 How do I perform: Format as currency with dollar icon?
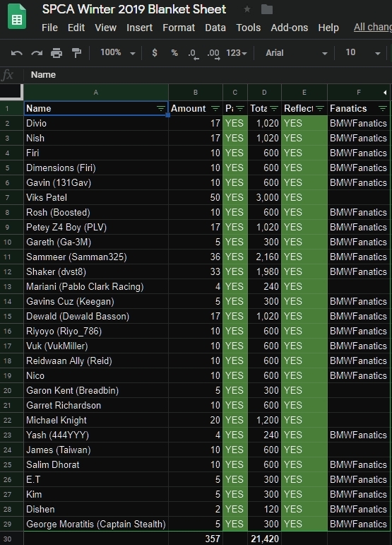[155, 53]
